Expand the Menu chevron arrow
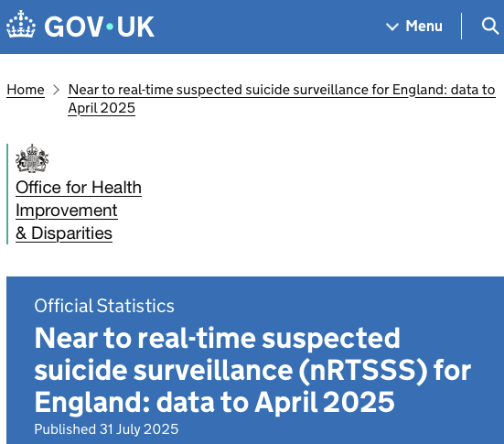 pyautogui.click(x=392, y=27)
